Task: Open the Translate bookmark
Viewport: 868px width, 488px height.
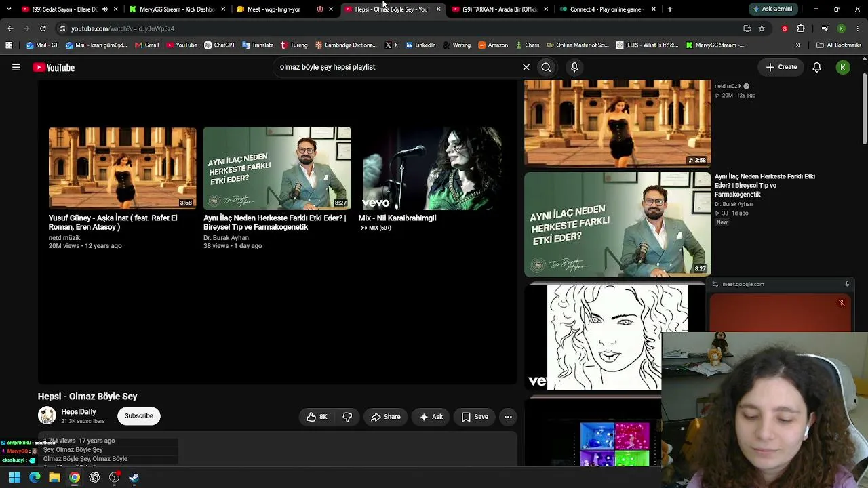Action: 258,45
